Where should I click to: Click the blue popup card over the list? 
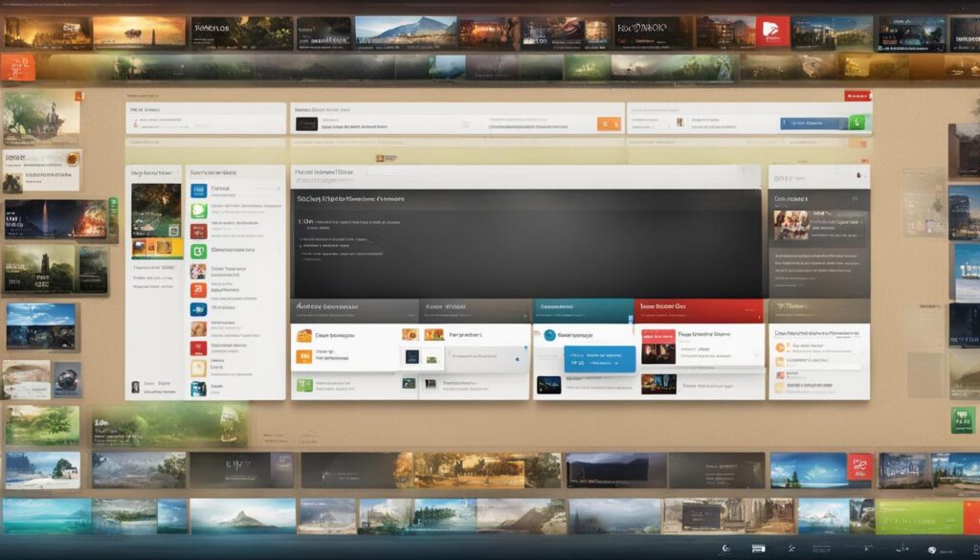pyautogui.click(x=600, y=359)
